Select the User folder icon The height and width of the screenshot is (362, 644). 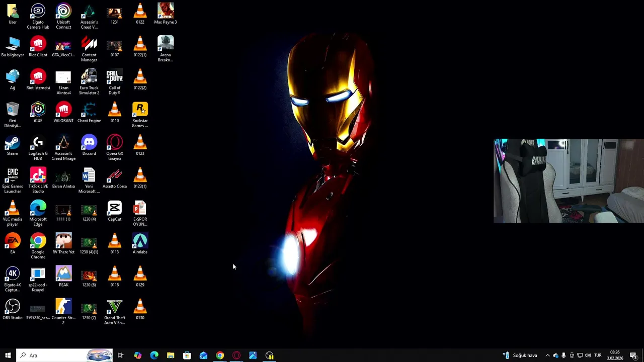pyautogui.click(x=13, y=14)
